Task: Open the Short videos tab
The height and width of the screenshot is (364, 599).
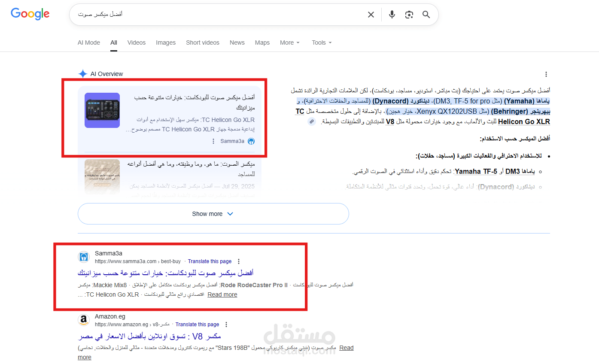Action: click(203, 42)
